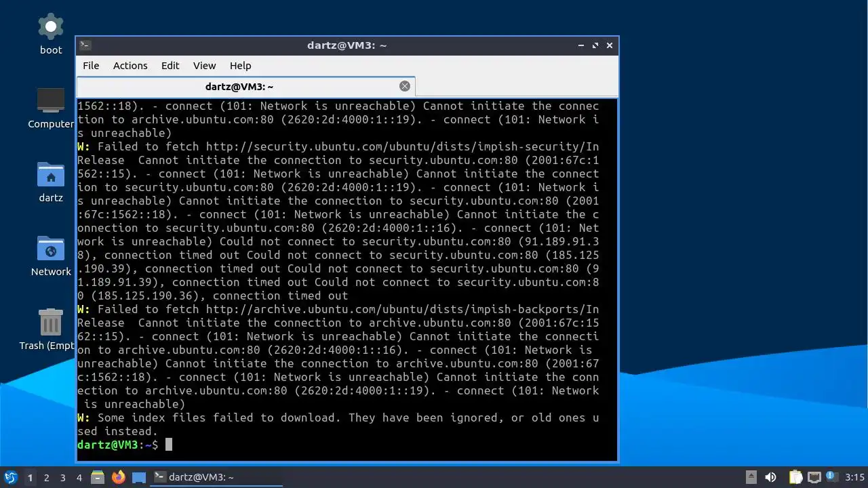Open the volume control in tray
868x488 pixels.
(x=770, y=477)
